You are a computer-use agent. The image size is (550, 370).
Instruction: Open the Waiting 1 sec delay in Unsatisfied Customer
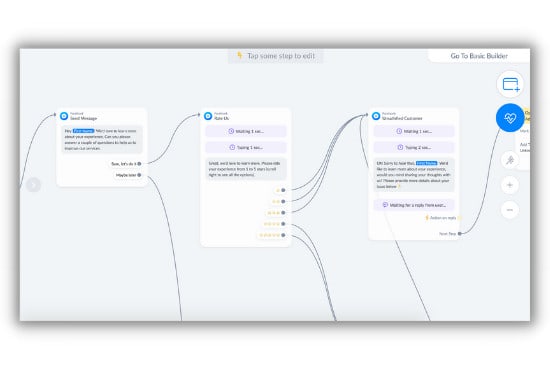click(x=414, y=131)
